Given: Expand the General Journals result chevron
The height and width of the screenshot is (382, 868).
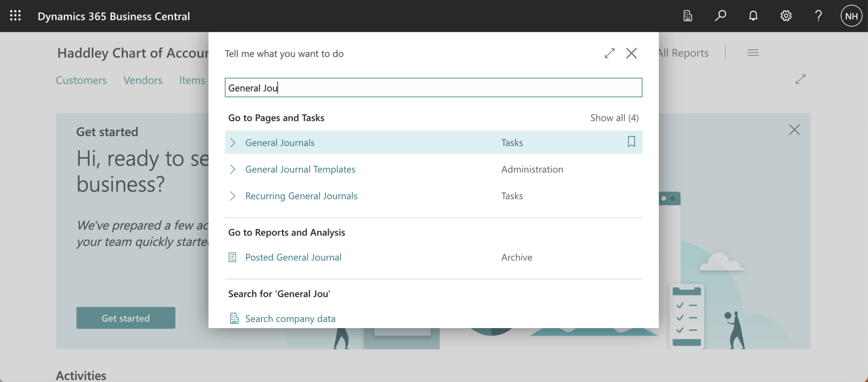Looking at the screenshot, I should click(233, 143).
